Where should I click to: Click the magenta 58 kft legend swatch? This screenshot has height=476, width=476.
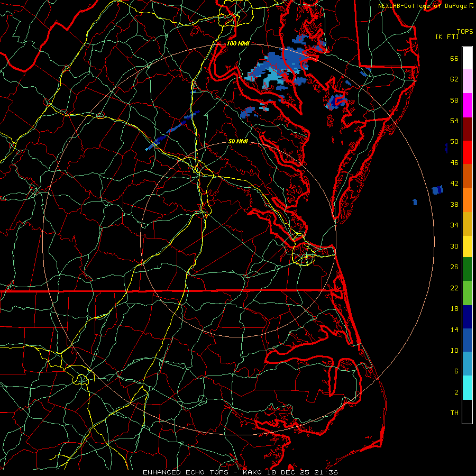click(467, 105)
